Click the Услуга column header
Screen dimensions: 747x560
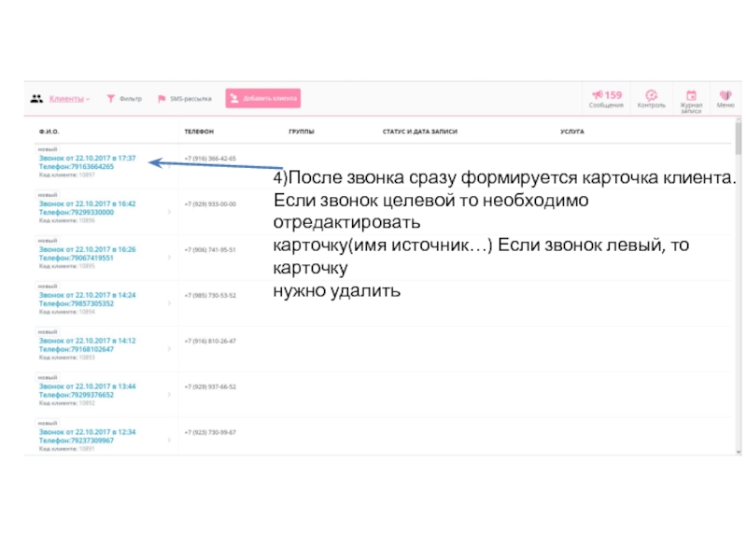point(572,132)
